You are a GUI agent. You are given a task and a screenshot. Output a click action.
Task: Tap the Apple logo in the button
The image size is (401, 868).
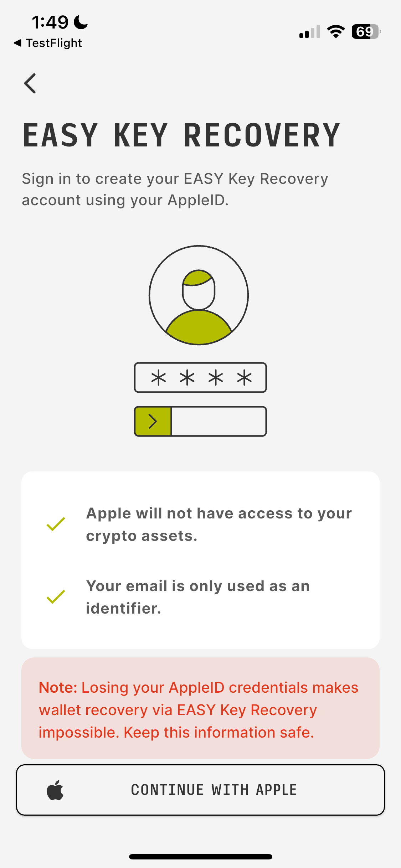tap(55, 790)
